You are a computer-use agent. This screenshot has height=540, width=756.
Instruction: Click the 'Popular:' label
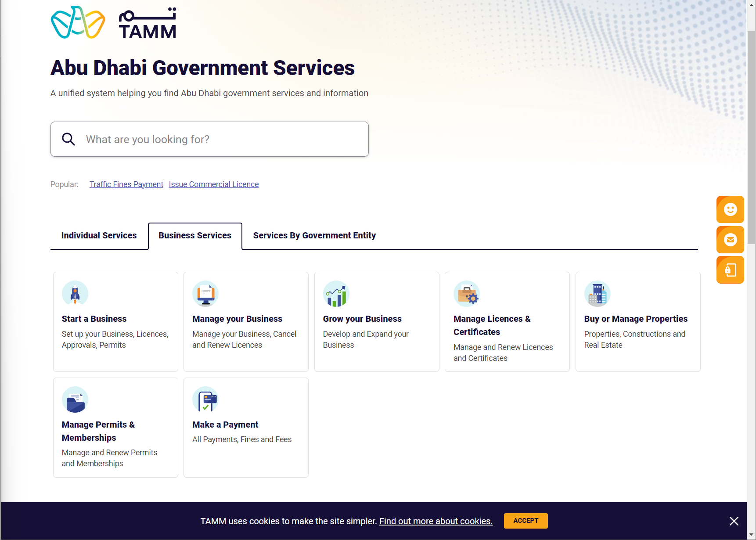tap(65, 184)
